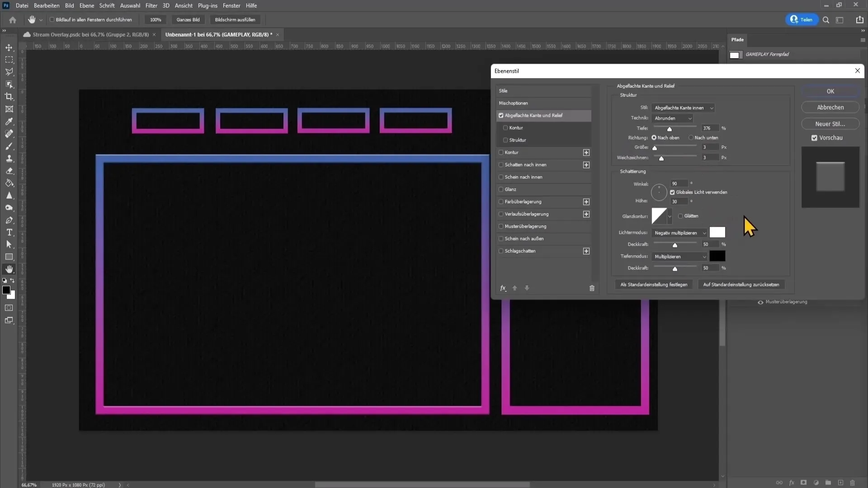Open Glanzkontur picker dropdown arrow

click(670, 216)
